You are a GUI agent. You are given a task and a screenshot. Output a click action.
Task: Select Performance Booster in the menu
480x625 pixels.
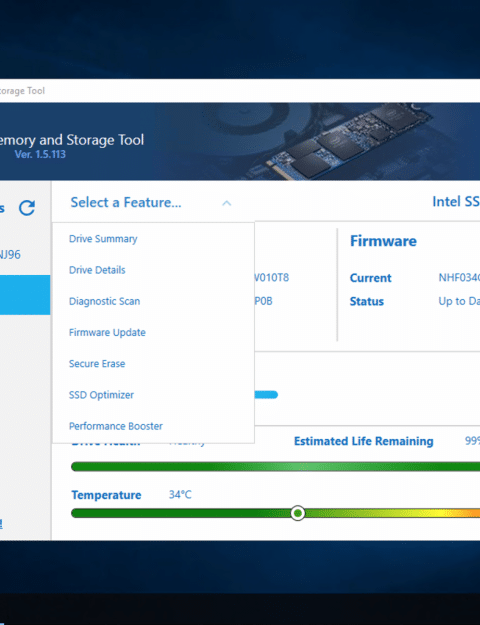tap(116, 426)
